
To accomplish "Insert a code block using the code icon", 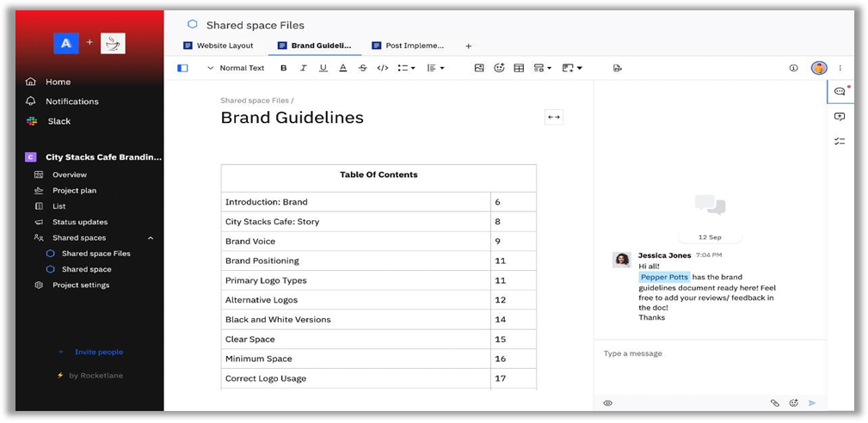I will 383,68.
